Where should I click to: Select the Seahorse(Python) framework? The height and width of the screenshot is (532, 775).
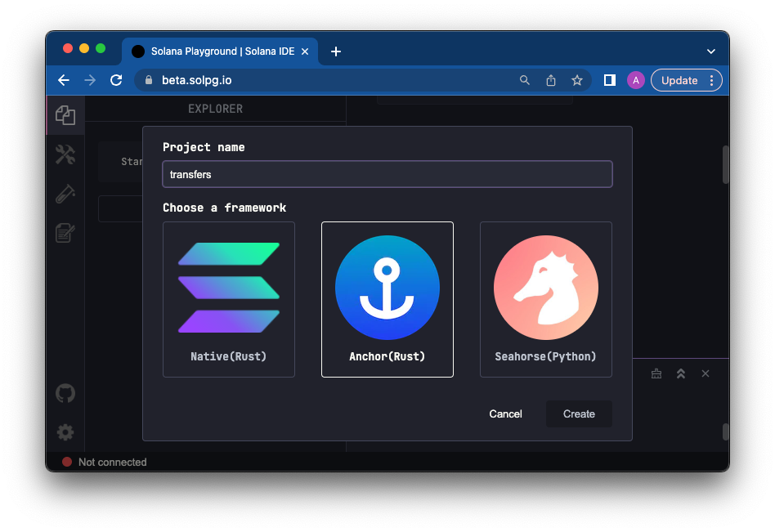pos(545,299)
